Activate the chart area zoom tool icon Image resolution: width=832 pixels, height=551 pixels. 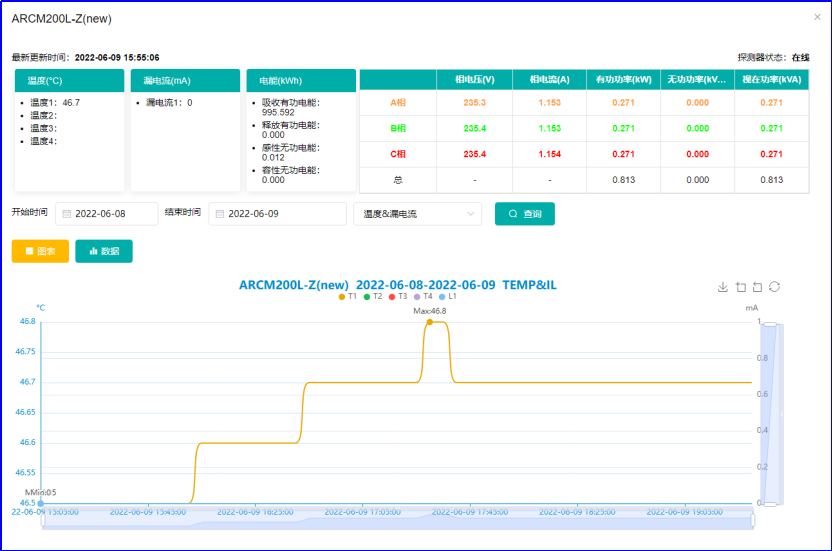[740, 287]
